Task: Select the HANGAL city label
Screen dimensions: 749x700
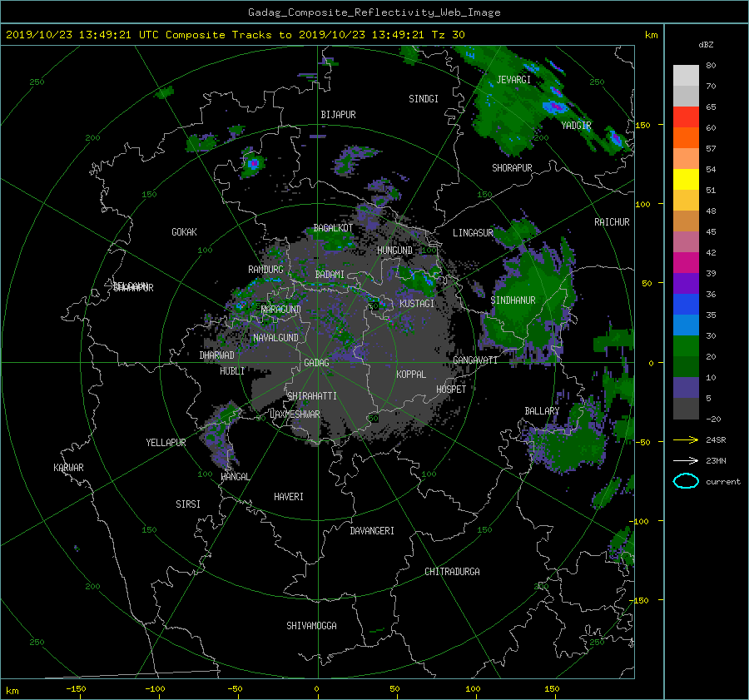Action: [x=235, y=476]
